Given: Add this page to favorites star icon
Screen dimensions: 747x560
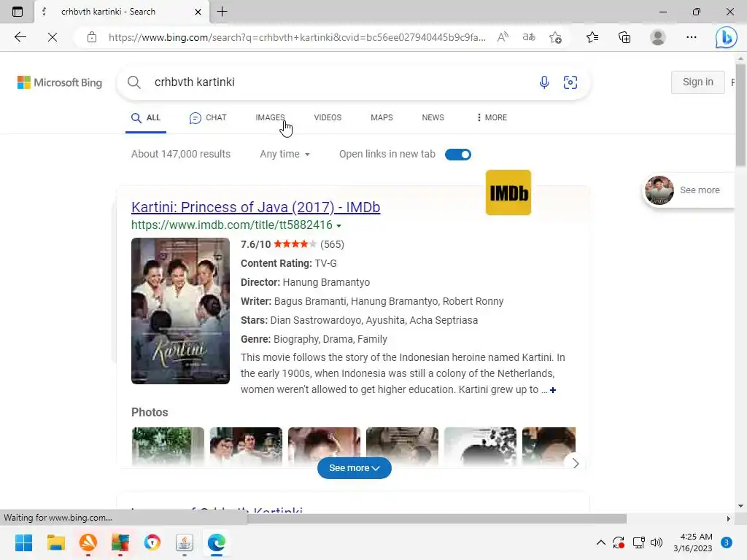Looking at the screenshot, I should click(555, 37).
